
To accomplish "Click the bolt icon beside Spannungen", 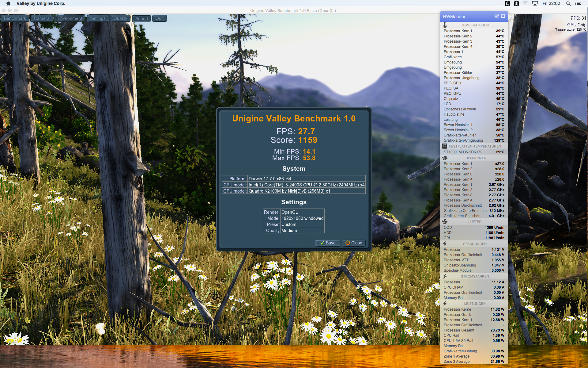I will (445, 244).
